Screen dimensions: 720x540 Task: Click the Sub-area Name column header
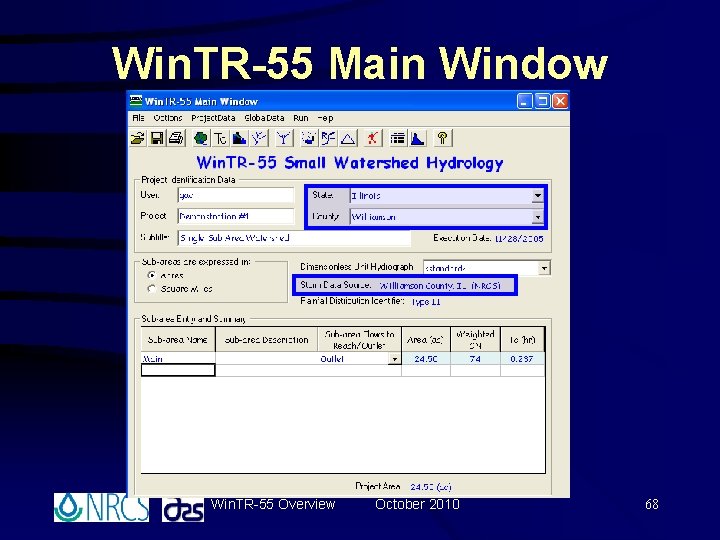(178, 340)
